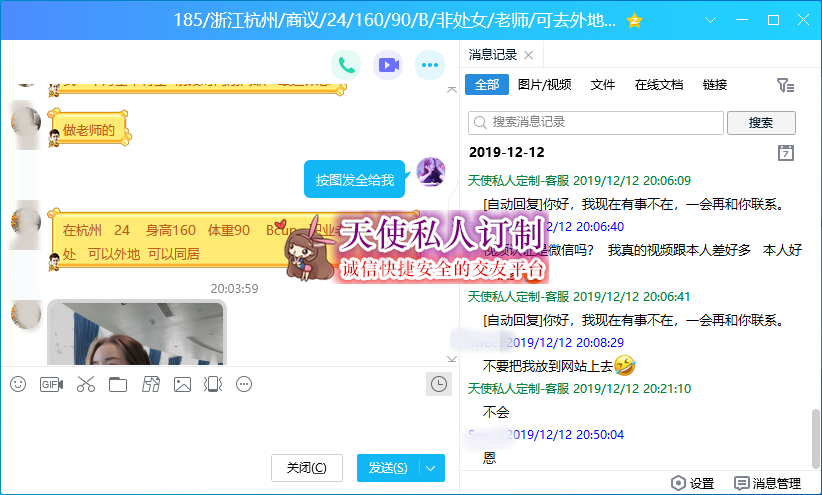Viewport: 822px width, 495px height.
Task: Open the GIF sticker panel
Action: [51, 384]
